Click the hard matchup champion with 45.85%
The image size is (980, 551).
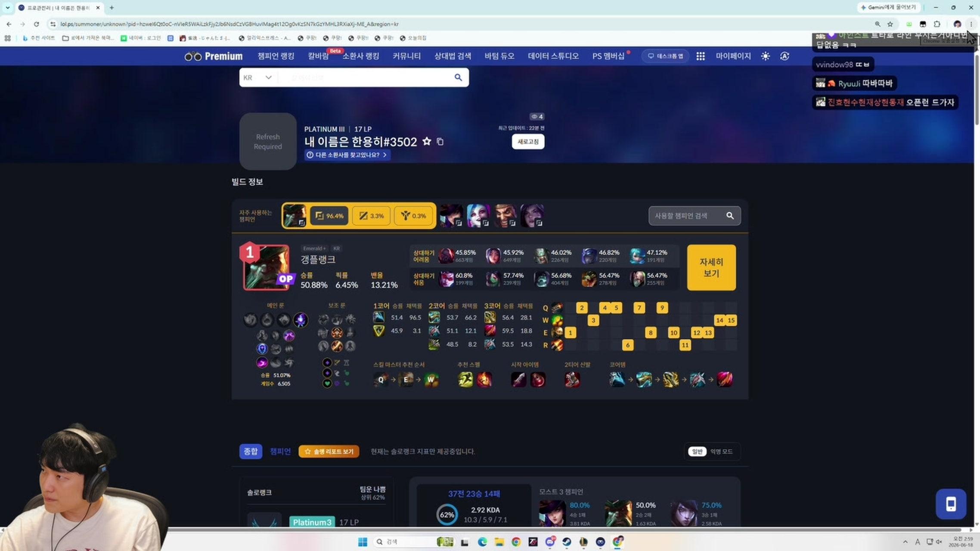coord(446,256)
